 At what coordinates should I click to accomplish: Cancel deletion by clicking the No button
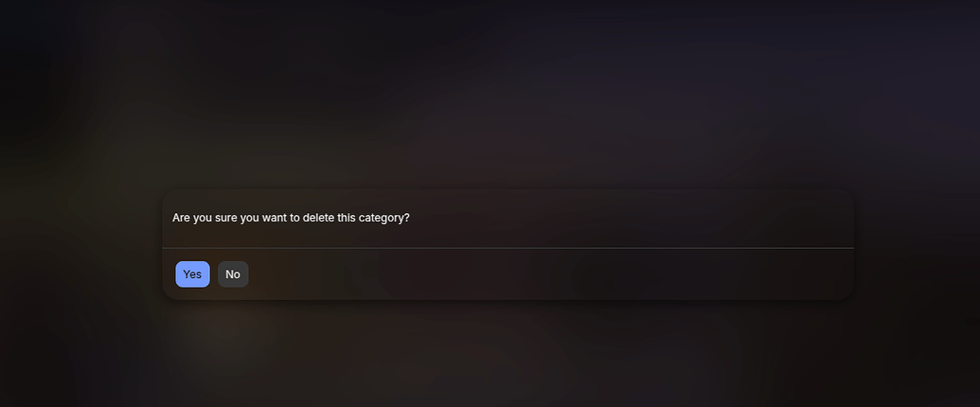pyautogui.click(x=233, y=274)
